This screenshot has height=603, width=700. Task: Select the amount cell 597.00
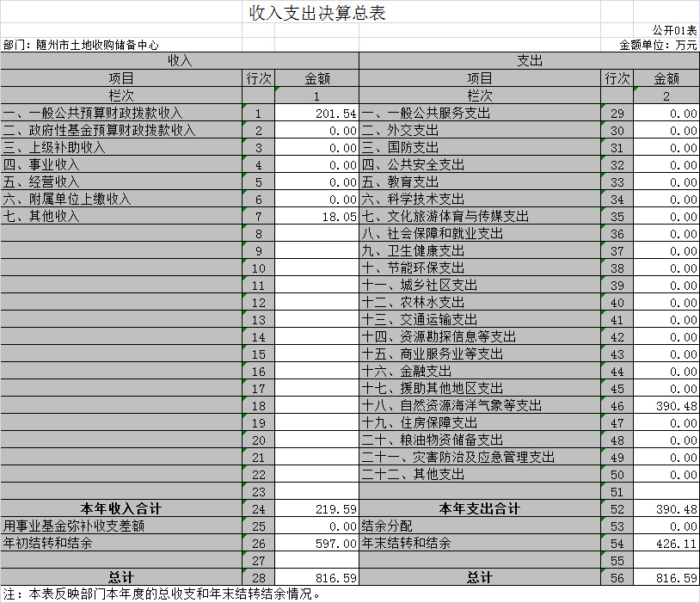coord(317,543)
